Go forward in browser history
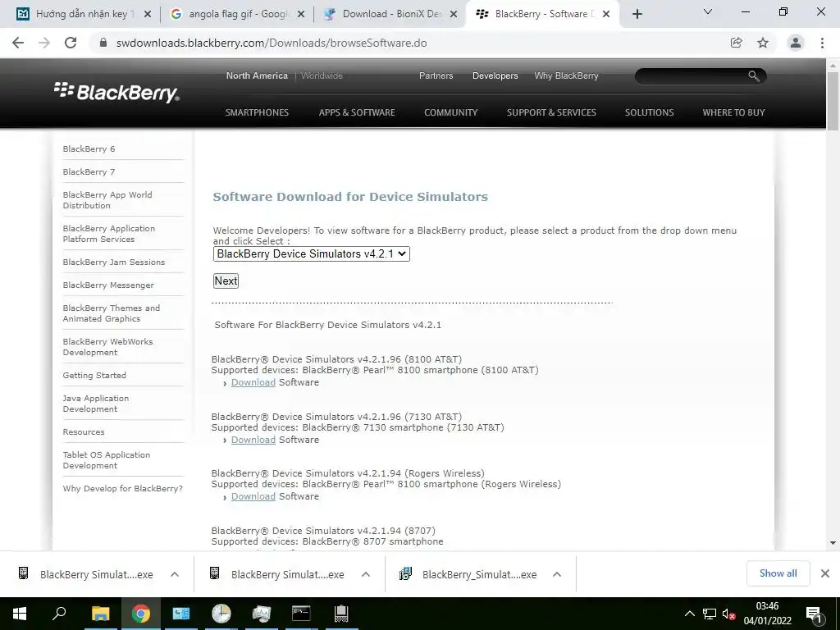This screenshot has height=630, width=840. coord(44,43)
